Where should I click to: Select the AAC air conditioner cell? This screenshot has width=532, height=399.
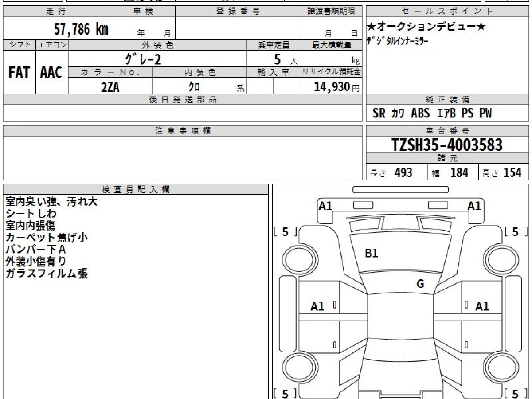[x=51, y=73]
